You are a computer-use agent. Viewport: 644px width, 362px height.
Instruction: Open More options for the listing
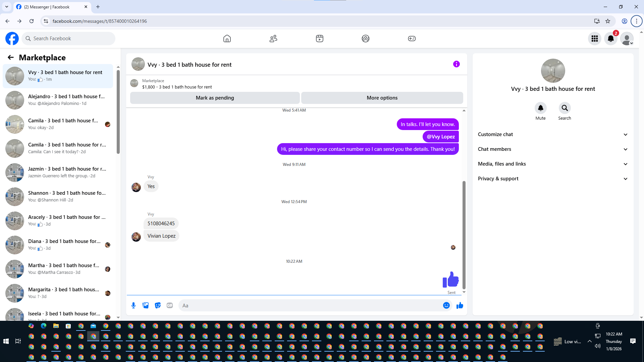pyautogui.click(x=382, y=98)
